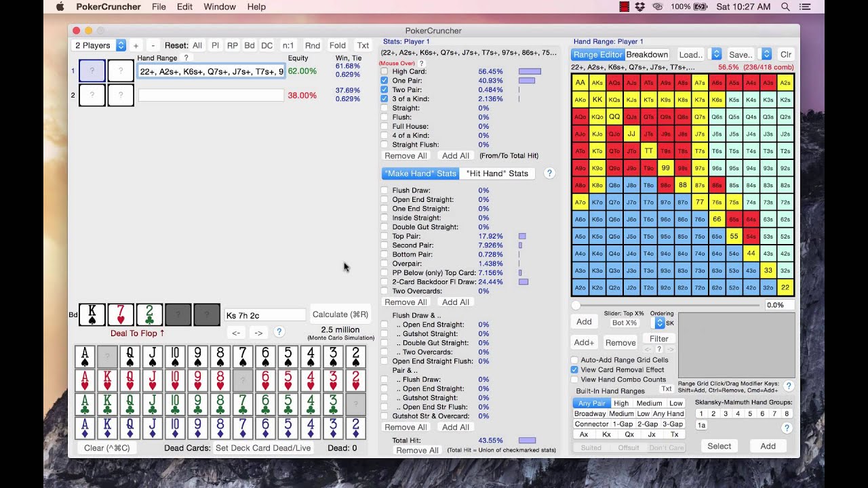The image size is (868, 488).
Task: Click Fold button in toolbar
Action: click(x=338, y=45)
